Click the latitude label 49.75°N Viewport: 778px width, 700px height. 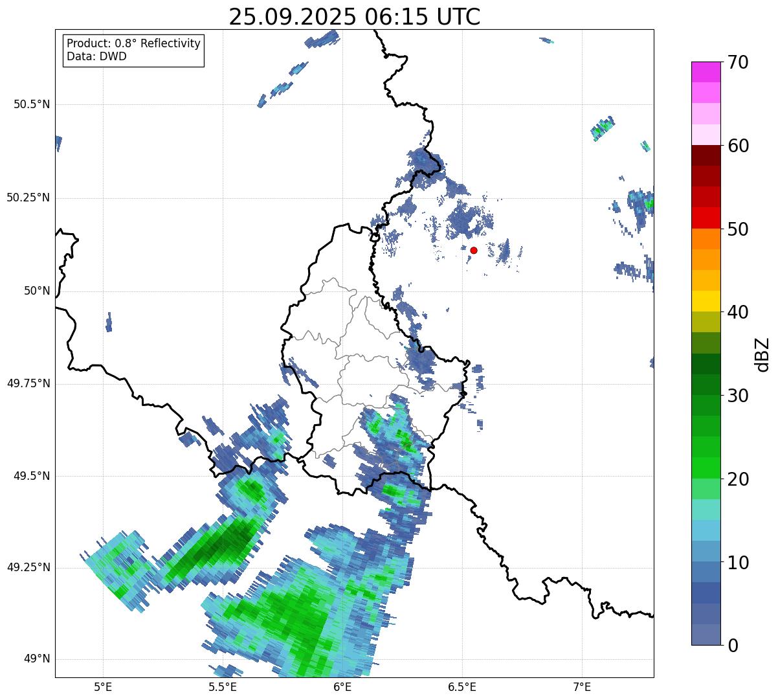[x=28, y=383]
